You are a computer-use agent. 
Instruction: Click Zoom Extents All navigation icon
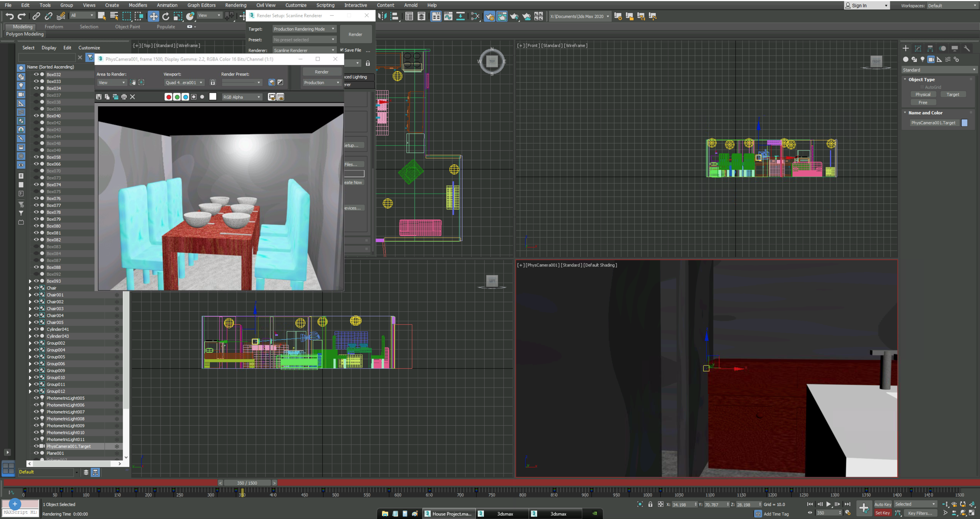click(x=972, y=504)
